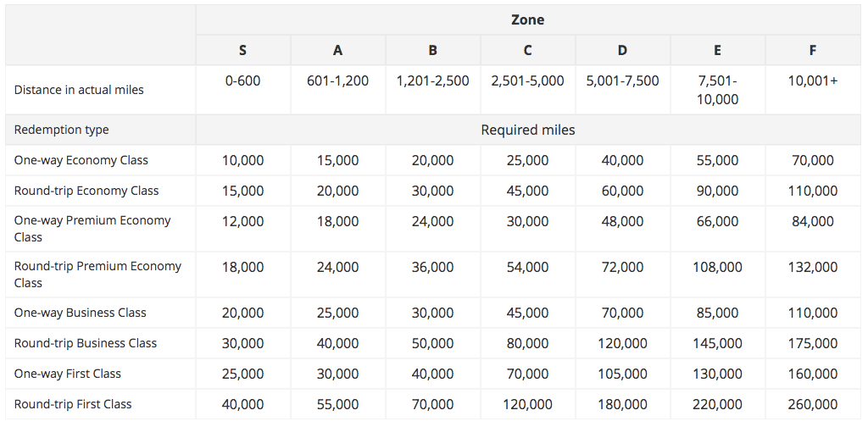
Task: Select the 'One-way First Class' row label
Action: [x=67, y=374]
